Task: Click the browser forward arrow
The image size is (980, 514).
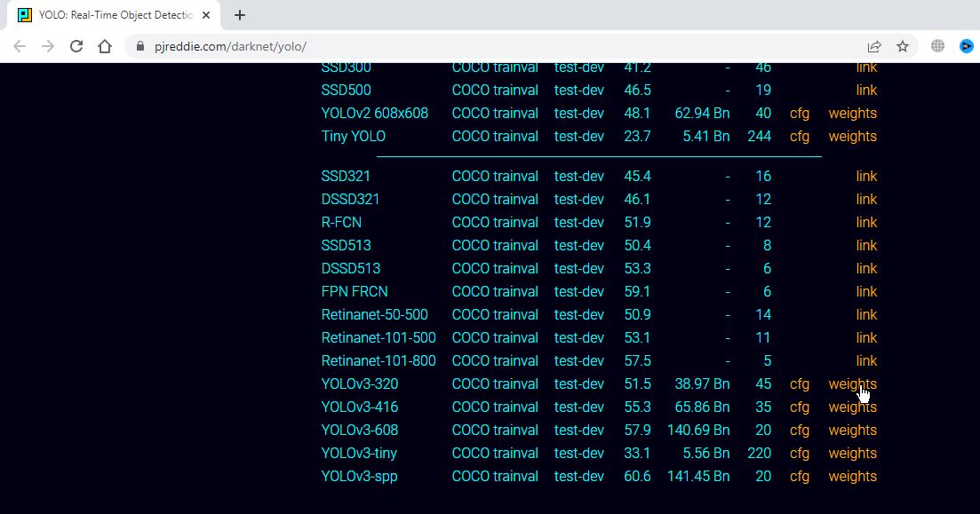Action: click(48, 46)
